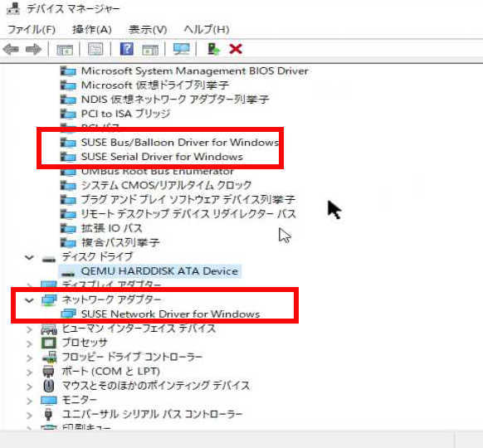The height and width of the screenshot is (448, 483).
Task: Click the プロセッサ chip icon
Action: (x=49, y=343)
